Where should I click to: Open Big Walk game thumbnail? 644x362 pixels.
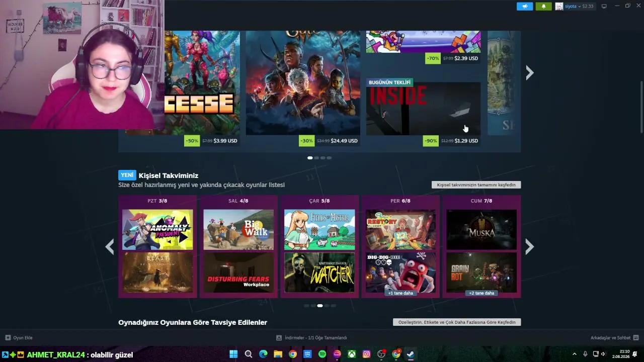(x=238, y=230)
